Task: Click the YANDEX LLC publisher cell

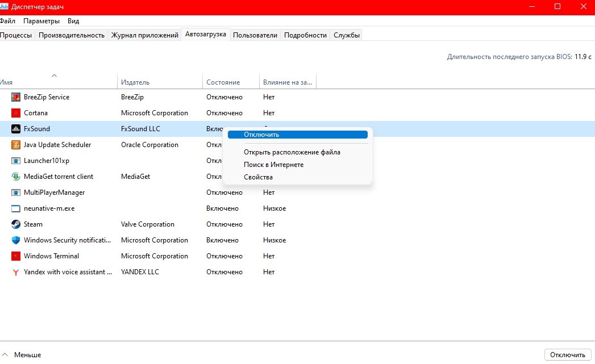Action: 140,272
